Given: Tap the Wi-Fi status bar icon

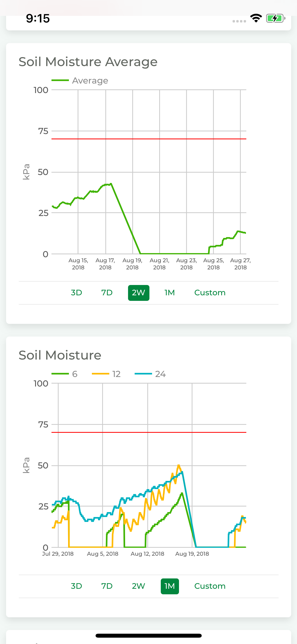Looking at the screenshot, I should pos(256,18).
